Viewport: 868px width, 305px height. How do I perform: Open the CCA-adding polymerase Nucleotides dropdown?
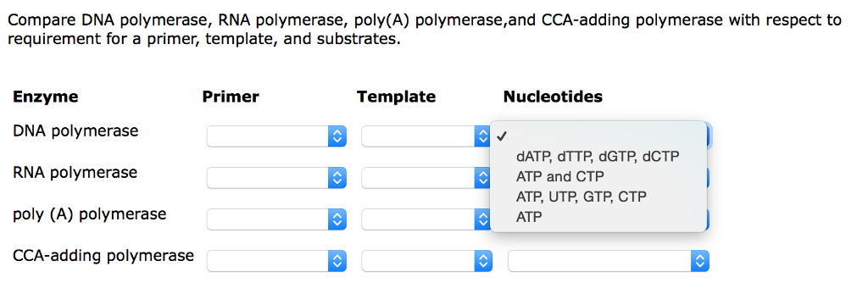609,261
